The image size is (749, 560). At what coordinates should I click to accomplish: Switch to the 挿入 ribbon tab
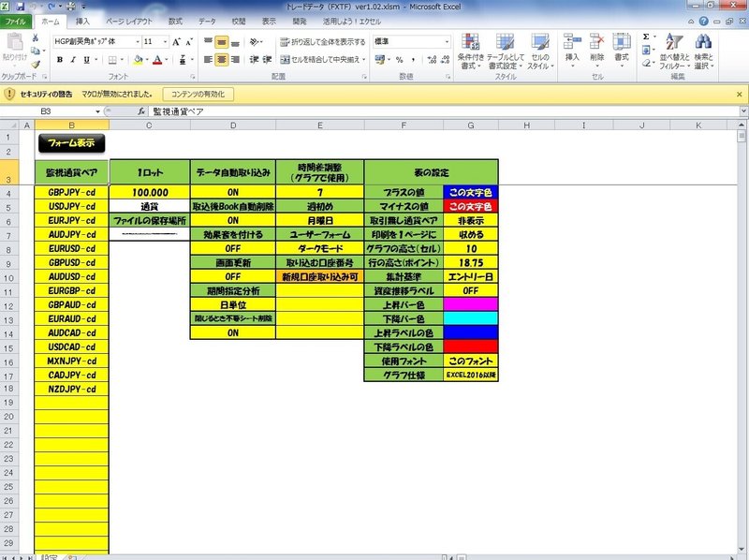point(82,22)
